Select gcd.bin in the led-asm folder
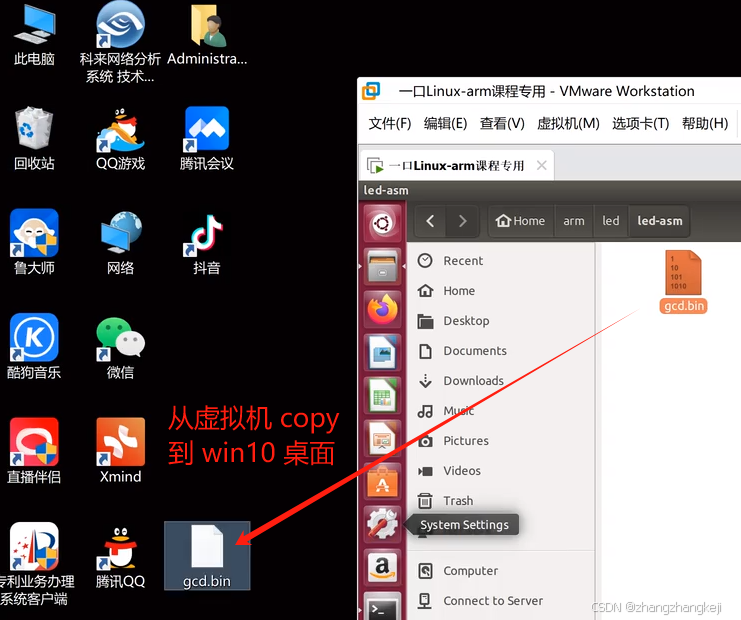 683,282
